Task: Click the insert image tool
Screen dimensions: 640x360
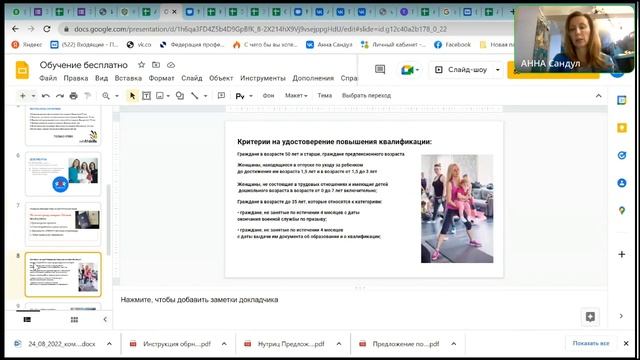Action: click(x=160, y=96)
